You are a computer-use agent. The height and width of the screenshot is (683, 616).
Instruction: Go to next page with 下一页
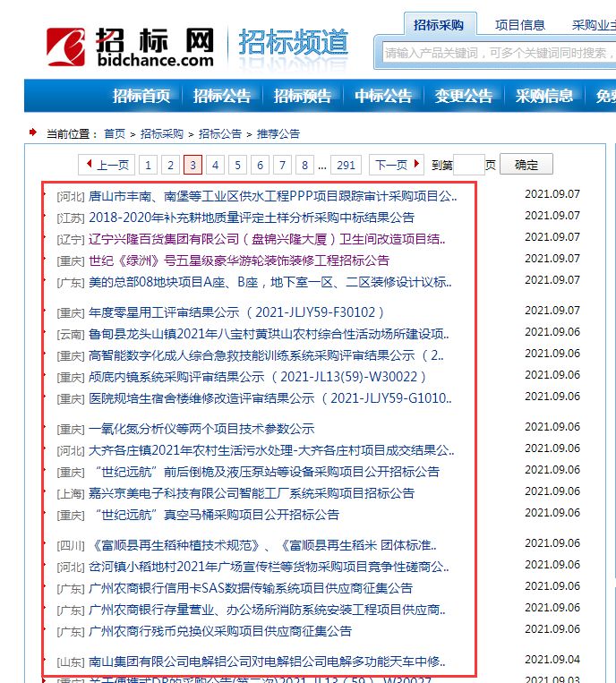[x=397, y=165]
